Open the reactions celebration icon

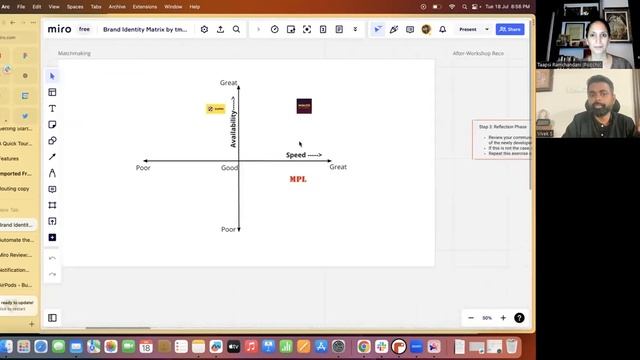(394, 29)
